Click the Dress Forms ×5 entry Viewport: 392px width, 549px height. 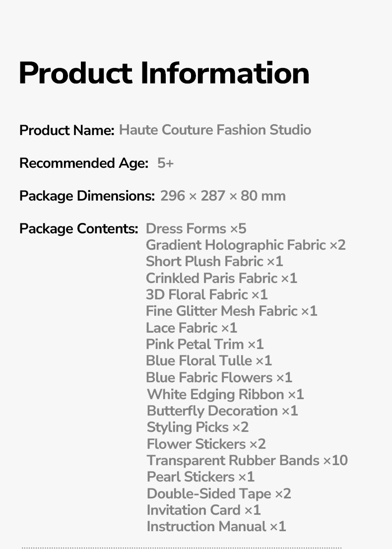[196, 229]
